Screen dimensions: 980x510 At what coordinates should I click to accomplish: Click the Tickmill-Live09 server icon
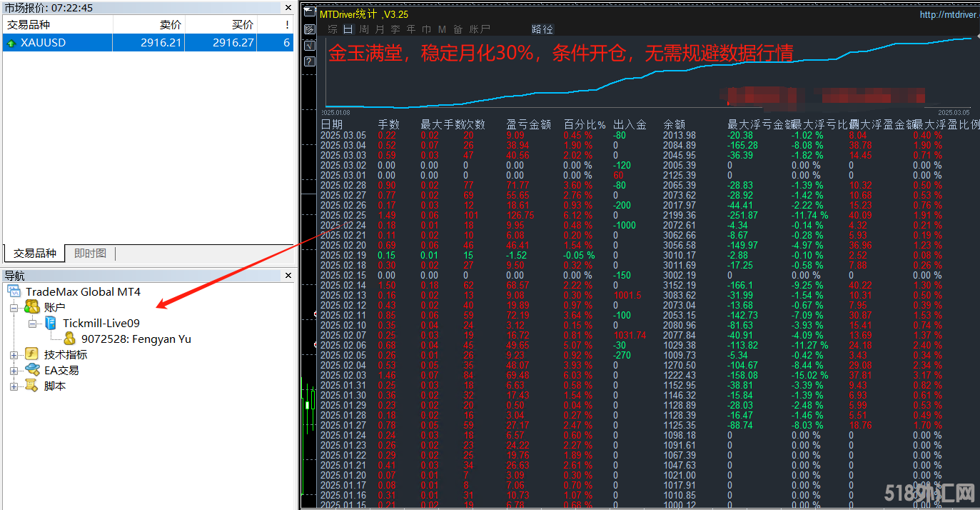(x=51, y=324)
